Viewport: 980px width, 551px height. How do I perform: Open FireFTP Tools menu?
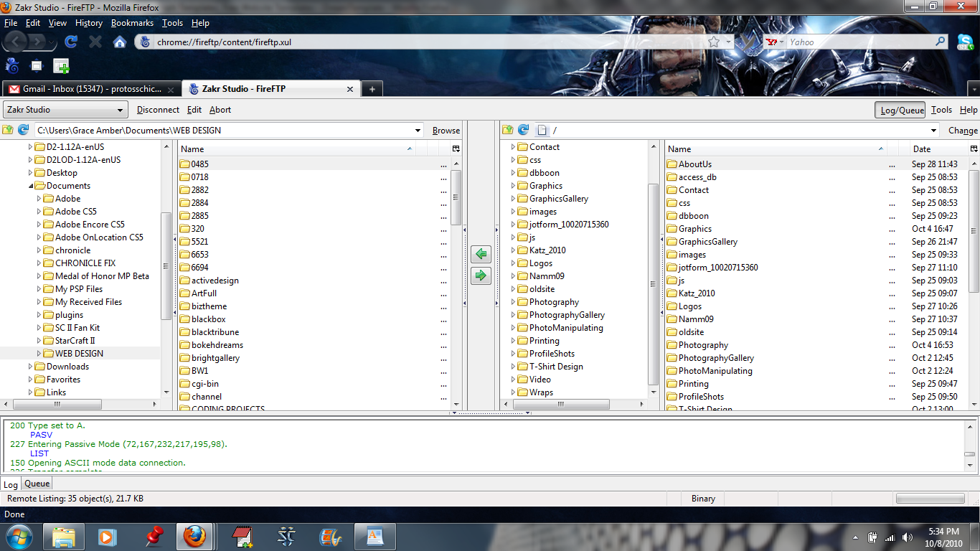click(941, 110)
